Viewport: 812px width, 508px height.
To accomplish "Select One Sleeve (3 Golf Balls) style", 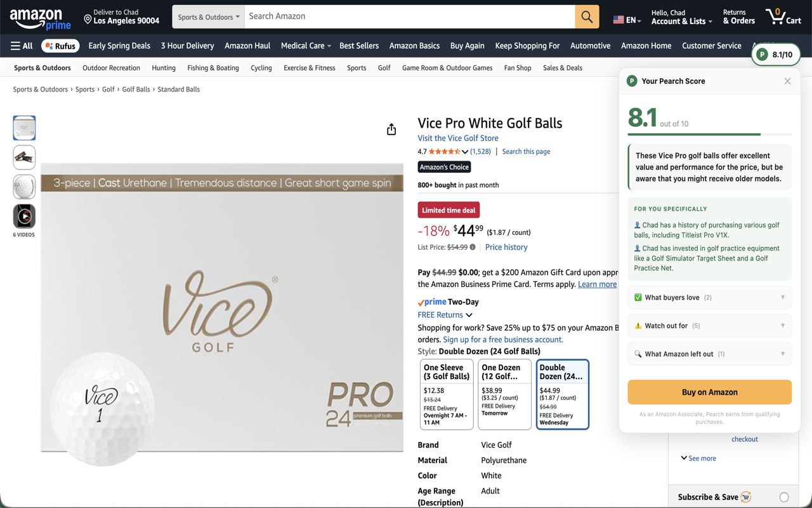I will coord(447,394).
